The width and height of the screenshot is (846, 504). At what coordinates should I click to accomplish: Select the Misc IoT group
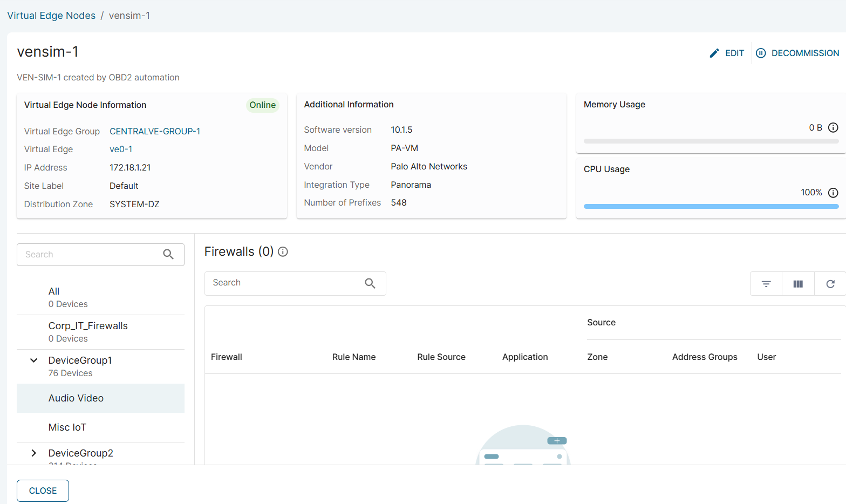click(67, 427)
